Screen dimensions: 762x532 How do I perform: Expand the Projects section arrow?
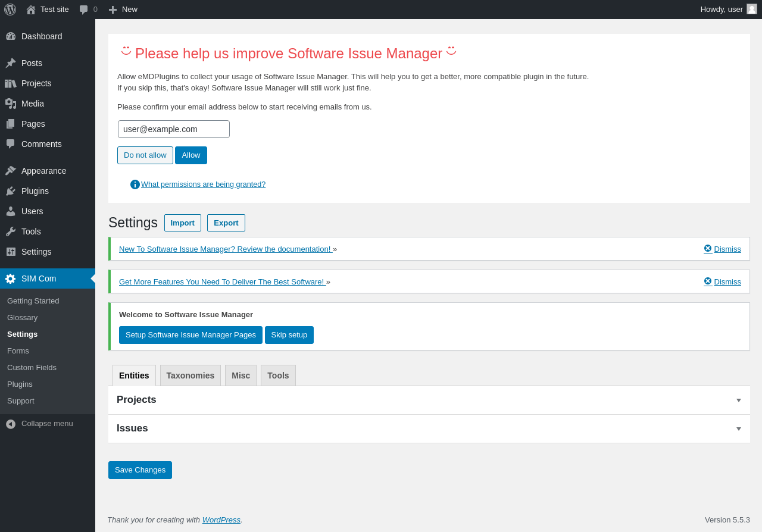point(739,400)
